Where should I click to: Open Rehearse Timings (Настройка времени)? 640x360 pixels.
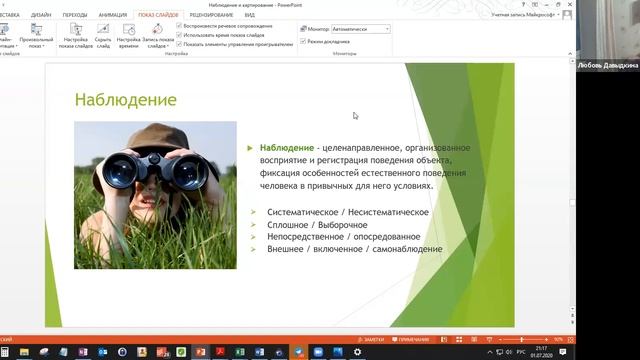tap(129, 36)
